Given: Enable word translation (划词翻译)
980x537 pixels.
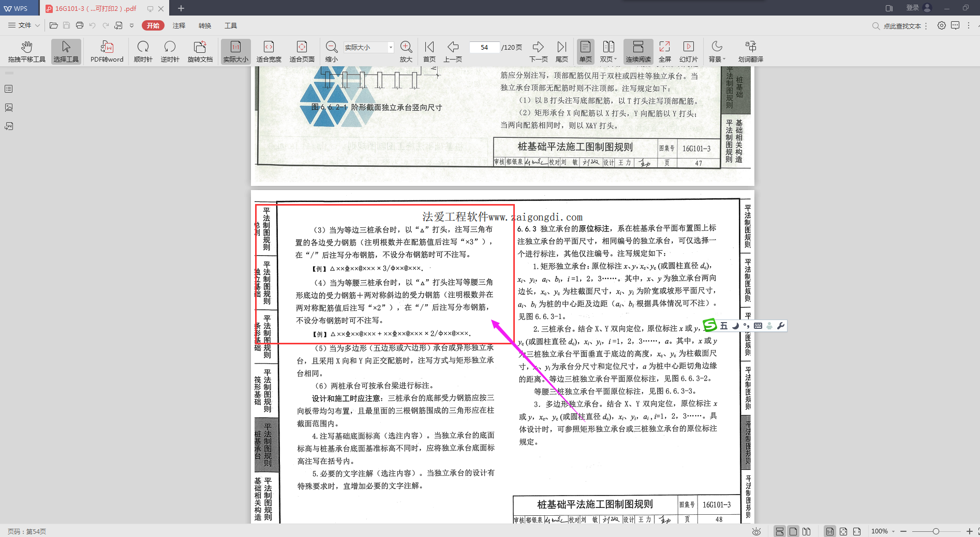Looking at the screenshot, I should coord(751,51).
